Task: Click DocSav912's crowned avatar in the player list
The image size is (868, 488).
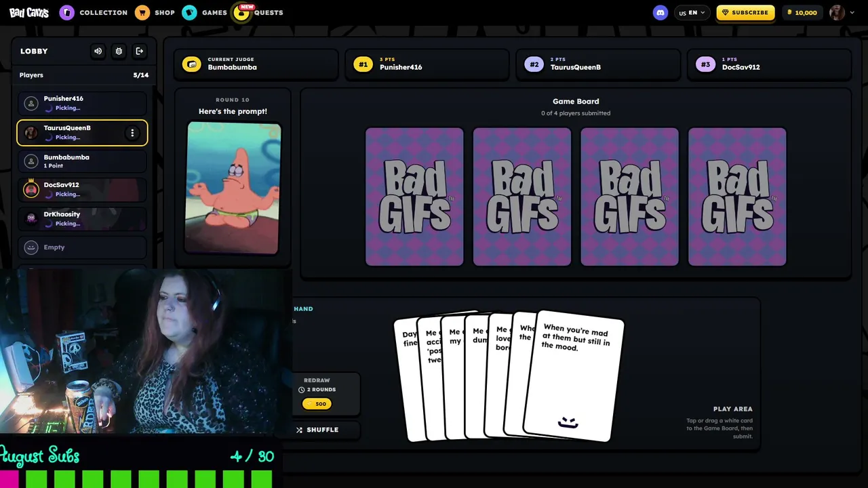Action: click(x=31, y=190)
